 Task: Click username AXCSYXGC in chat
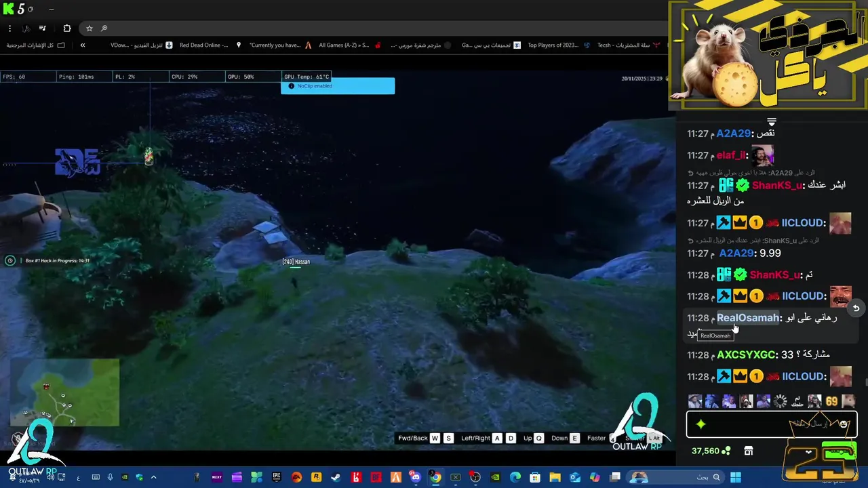click(746, 354)
